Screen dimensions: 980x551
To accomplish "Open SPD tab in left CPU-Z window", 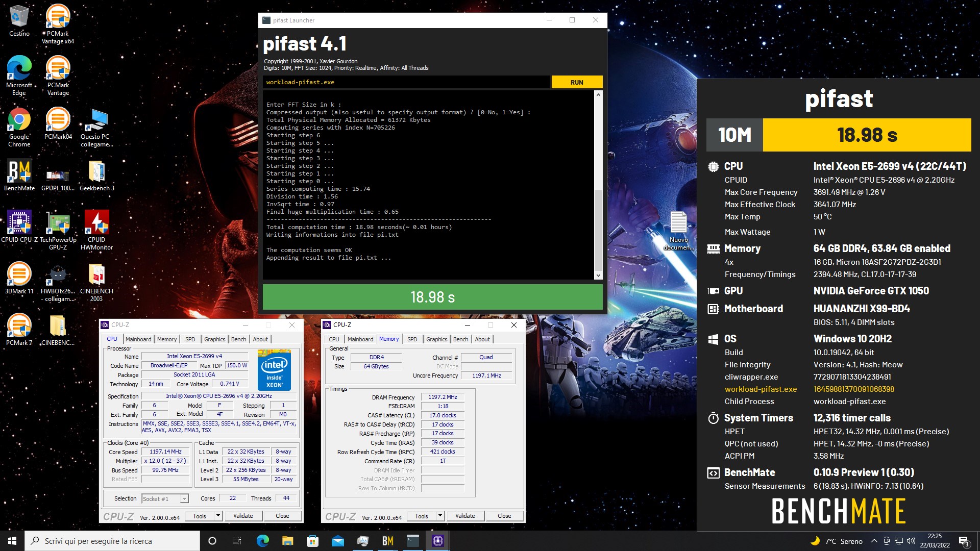I will 190,339.
